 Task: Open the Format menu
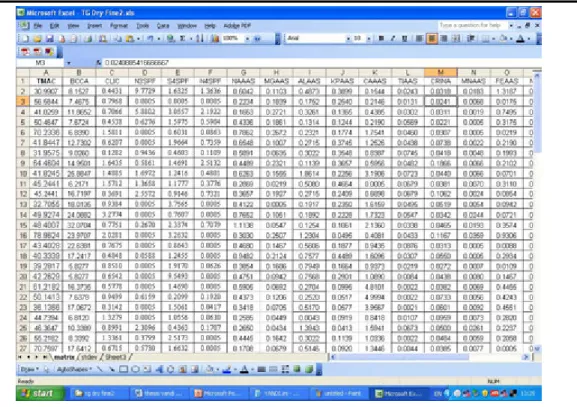pos(118,26)
